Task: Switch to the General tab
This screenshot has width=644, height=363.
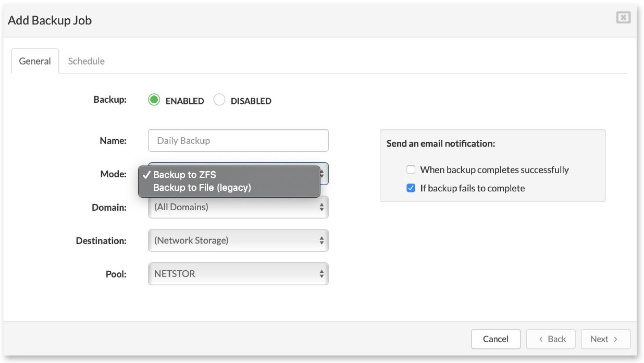Action: [35, 61]
